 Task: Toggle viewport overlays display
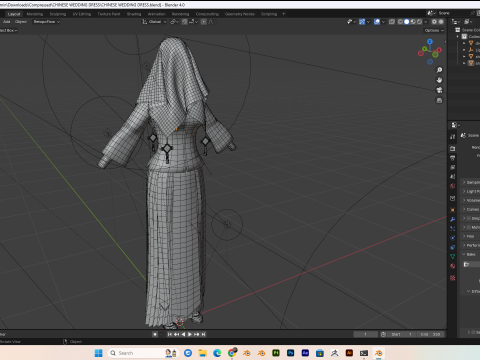(377, 22)
